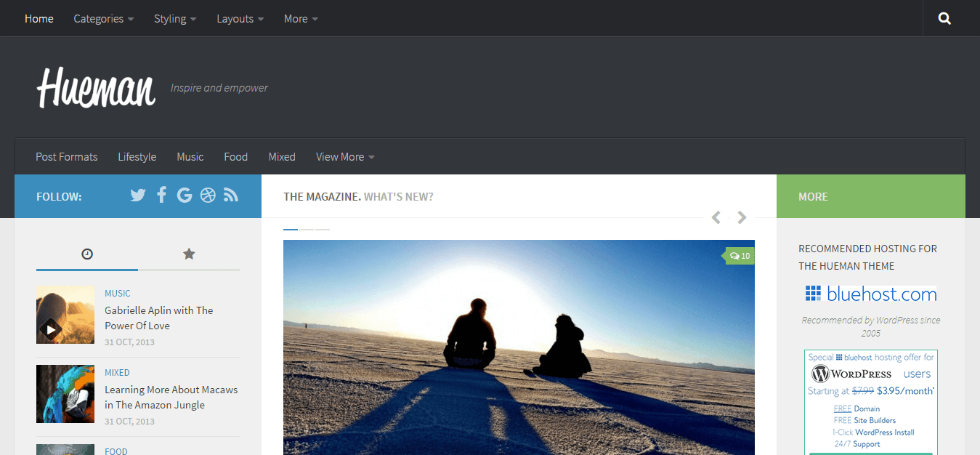Image resolution: width=980 pixels, height=455 pixels.
Task: Click 'Recommended by WordPress since 2005' text
Action: [871, 326]
